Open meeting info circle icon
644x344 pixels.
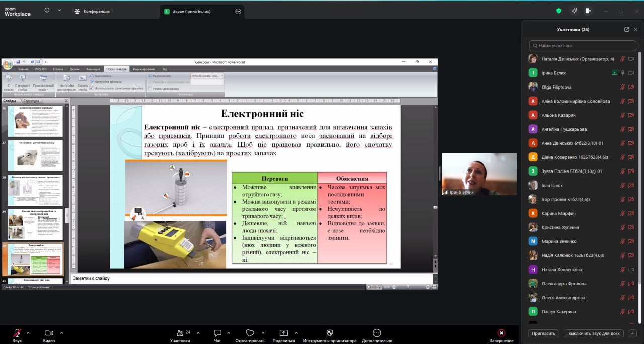pyautogui.click(x=47, y=10)
